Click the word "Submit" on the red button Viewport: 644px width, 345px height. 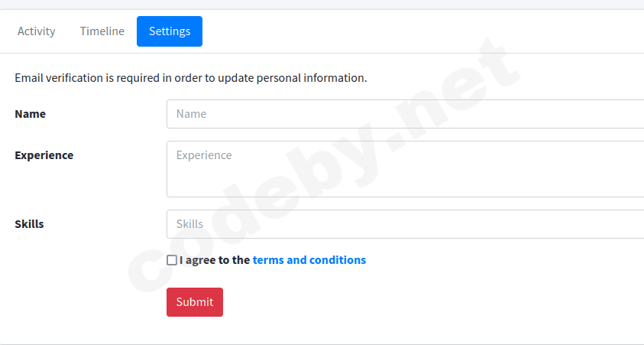click(195, 302)
